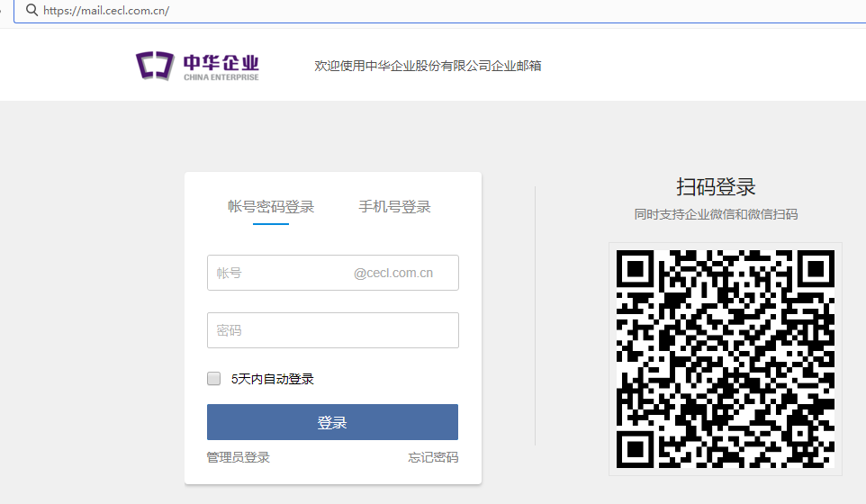The image size is (866, 504).
Task: Click the QR code top-left finder square
Action: click(636, 269)
